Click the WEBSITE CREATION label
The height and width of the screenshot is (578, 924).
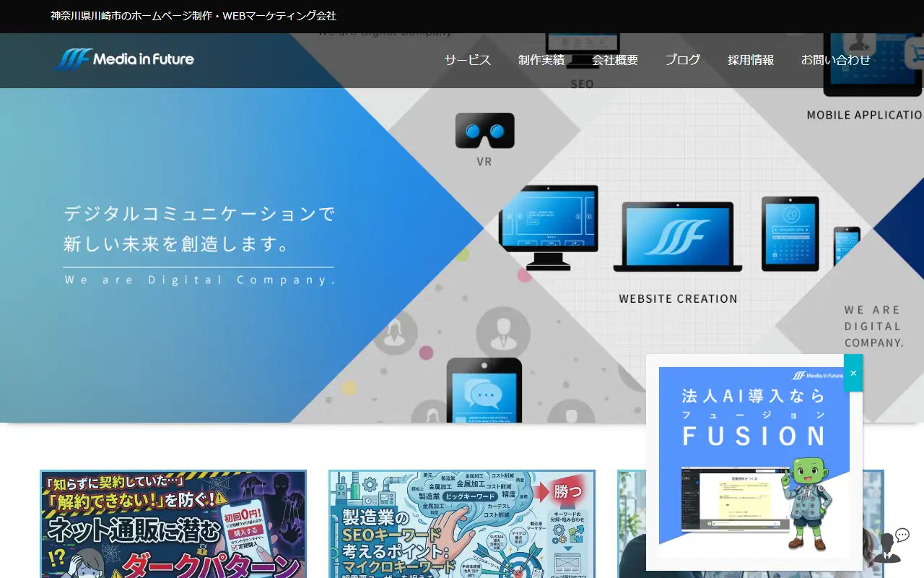678,298
